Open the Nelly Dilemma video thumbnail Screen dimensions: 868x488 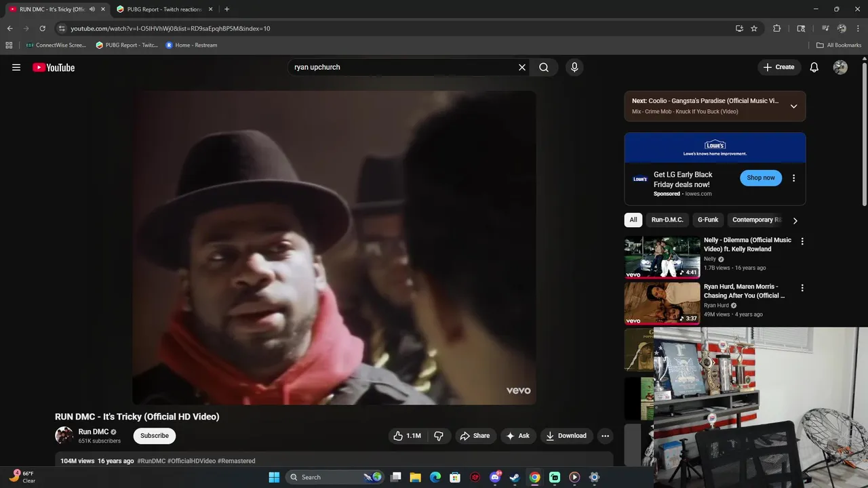[x=663, y=257]
